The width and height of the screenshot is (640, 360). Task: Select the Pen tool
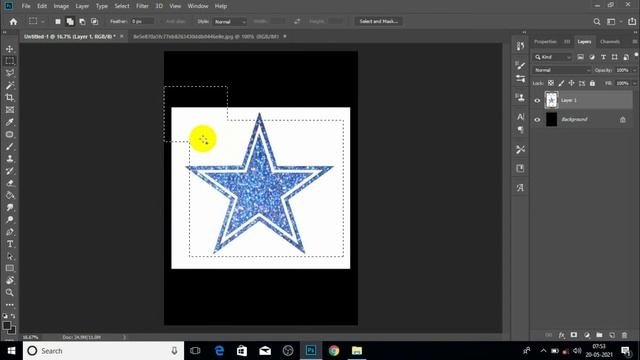(x=10, y=232)
